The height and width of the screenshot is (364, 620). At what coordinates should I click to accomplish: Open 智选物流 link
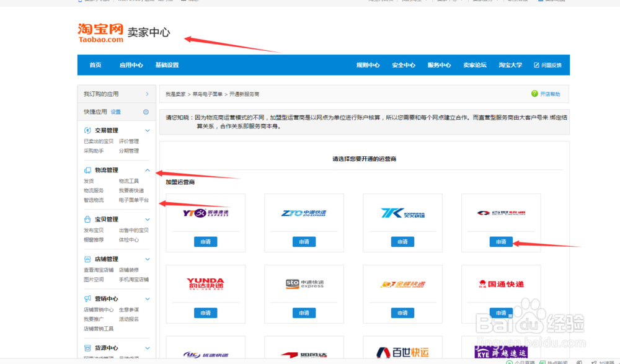point(94,200)
